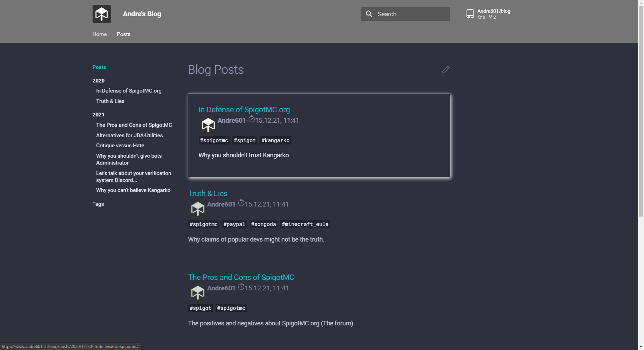Open sidebar link Critique versus Hate

[120, 146]
